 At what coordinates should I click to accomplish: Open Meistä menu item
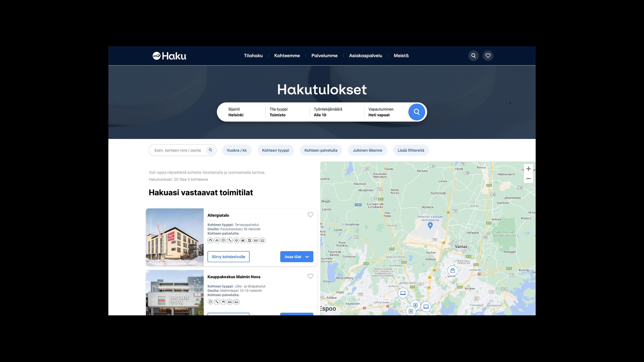click(401, 55)
